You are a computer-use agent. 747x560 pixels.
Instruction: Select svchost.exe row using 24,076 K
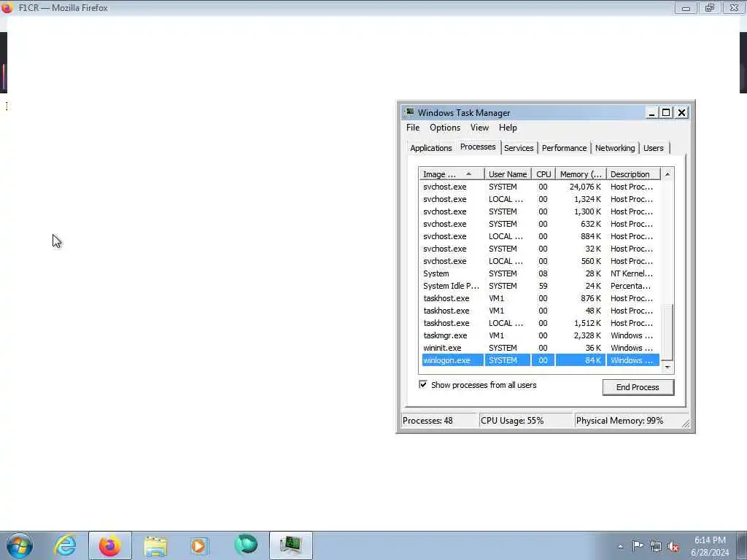click(541, 187)
